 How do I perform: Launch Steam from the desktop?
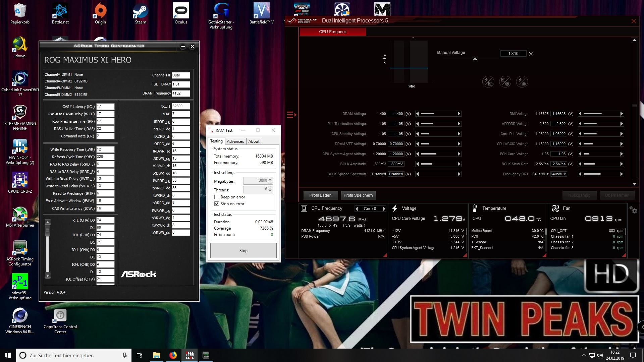[x=141, y=14]
